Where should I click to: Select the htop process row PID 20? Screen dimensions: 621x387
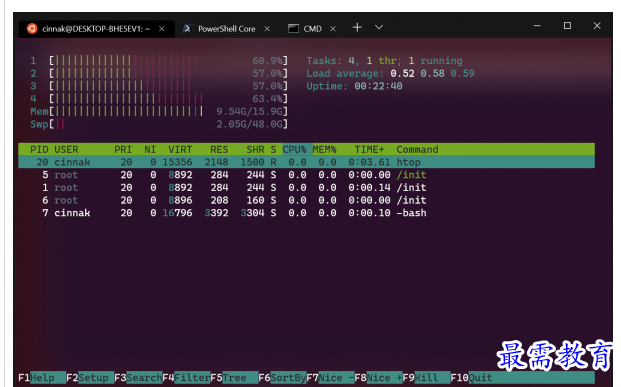(306, 162)
